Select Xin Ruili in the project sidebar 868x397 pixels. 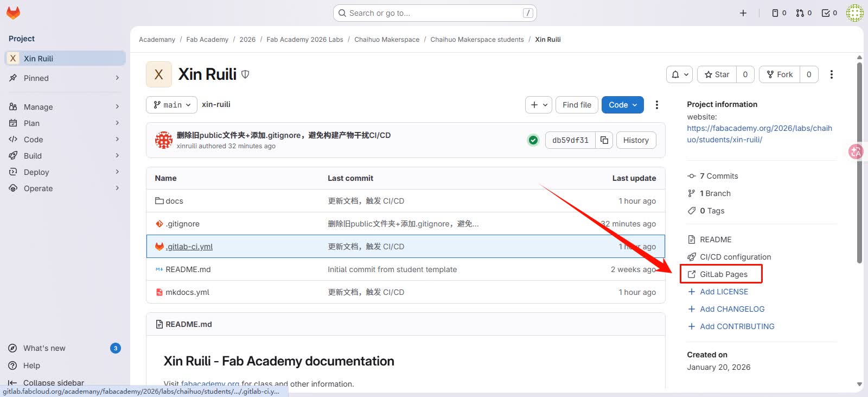click(x=65, y=58)
